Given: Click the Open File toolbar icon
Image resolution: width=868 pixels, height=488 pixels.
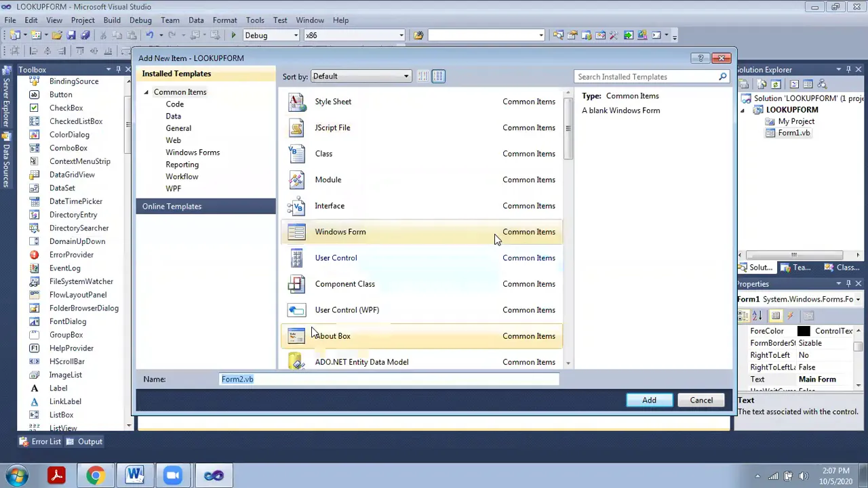Looking at the screenshot, I should (57, 35).
